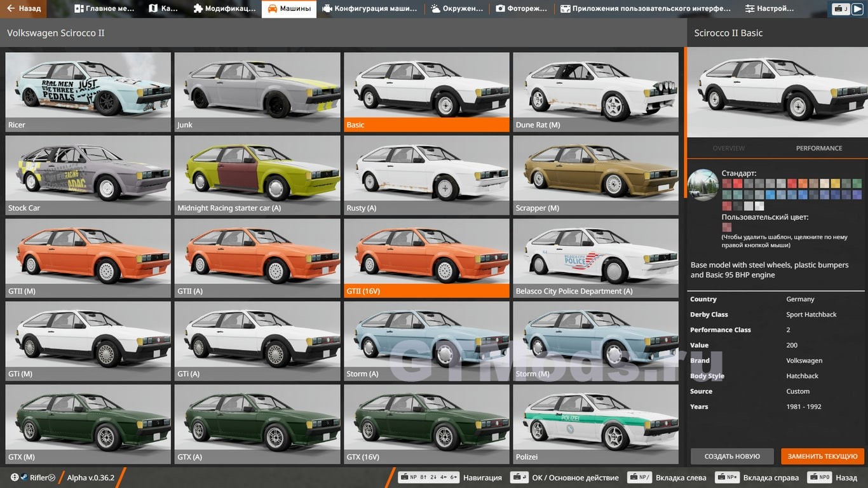Screen dimensions: 868x488
Task: Open the Настройки tab
Action: coord(770,9)
